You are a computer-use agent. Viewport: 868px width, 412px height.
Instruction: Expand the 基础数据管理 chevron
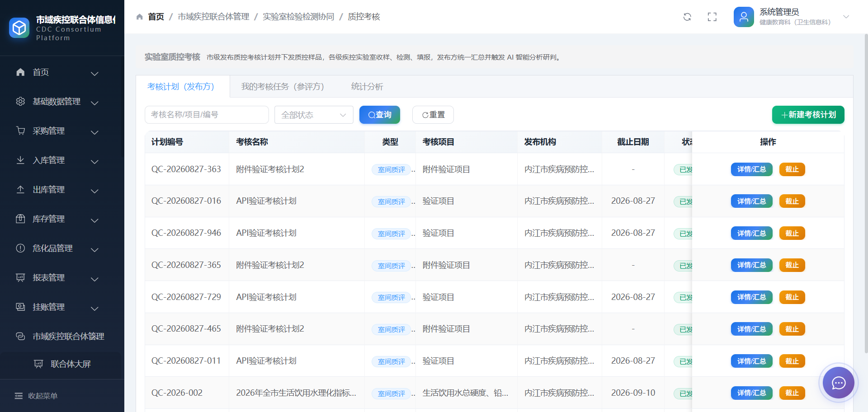94,103
